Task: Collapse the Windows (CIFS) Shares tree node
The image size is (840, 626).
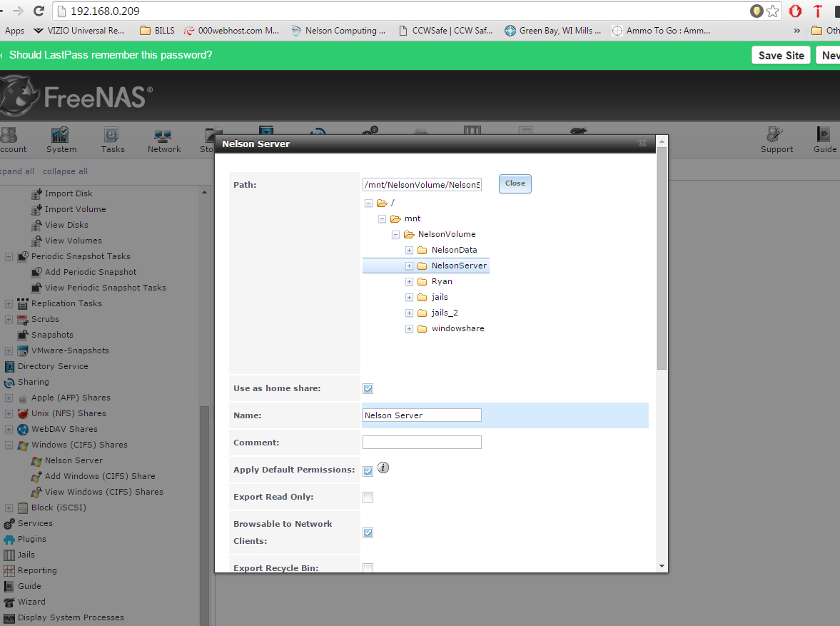Action: click(9, 445)
